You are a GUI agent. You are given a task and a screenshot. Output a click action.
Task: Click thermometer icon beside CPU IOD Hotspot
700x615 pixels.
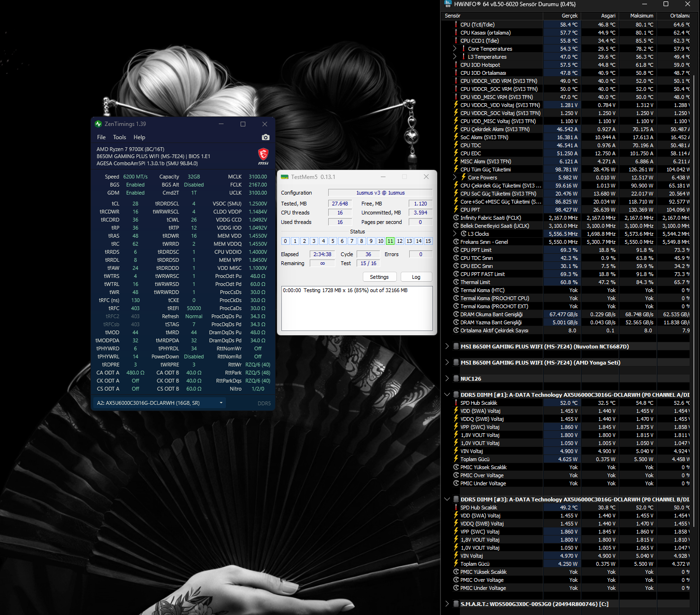point(456,65)
